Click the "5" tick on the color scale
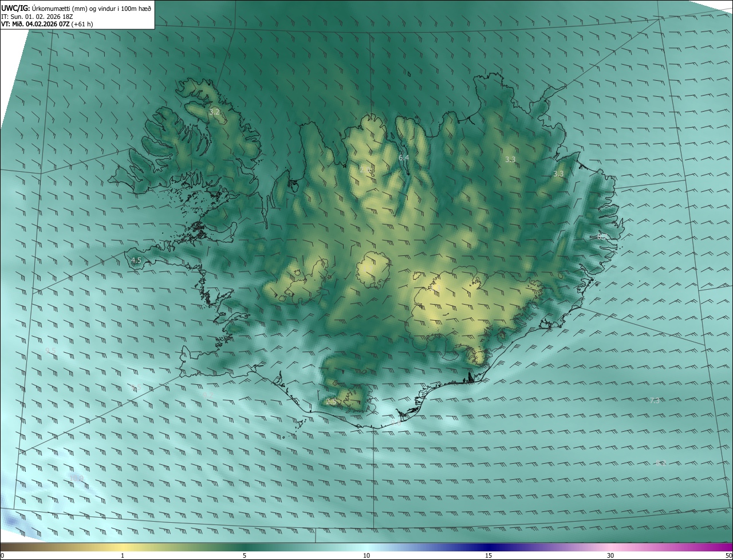The image size is (733, 560). (x=245, y=556)
